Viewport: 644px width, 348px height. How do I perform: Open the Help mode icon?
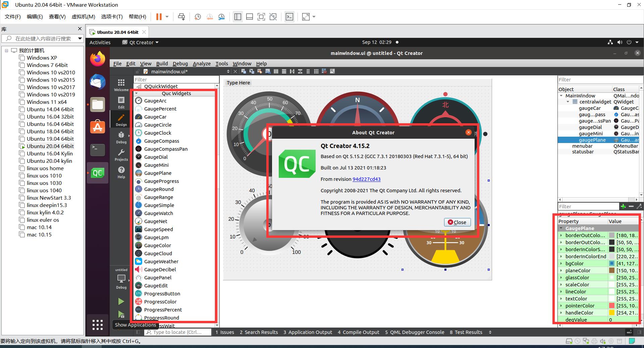[x=121, y=172]
